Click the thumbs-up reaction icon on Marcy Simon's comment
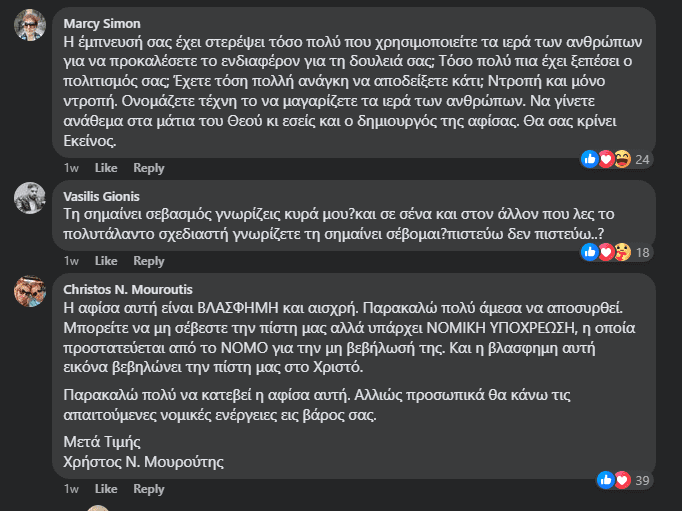The image size is (682, 511). point(590,159)
